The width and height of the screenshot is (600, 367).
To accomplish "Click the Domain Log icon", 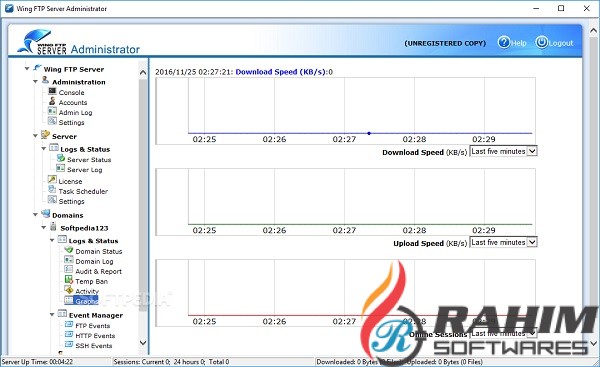I will click(x=69, y=260).
